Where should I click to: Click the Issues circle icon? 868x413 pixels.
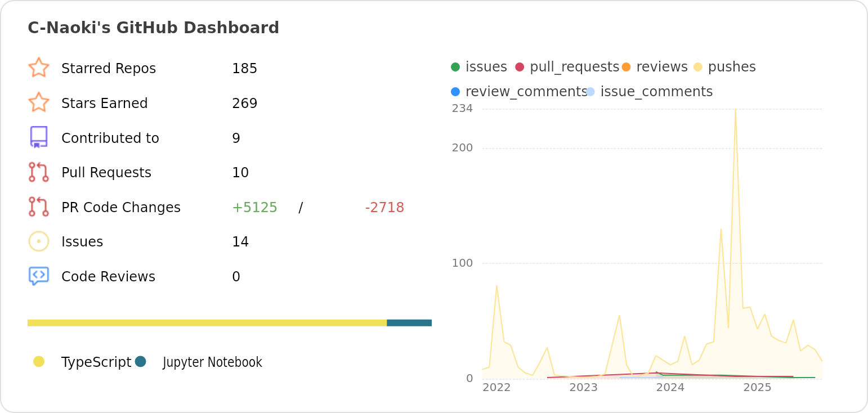point(39,241)
